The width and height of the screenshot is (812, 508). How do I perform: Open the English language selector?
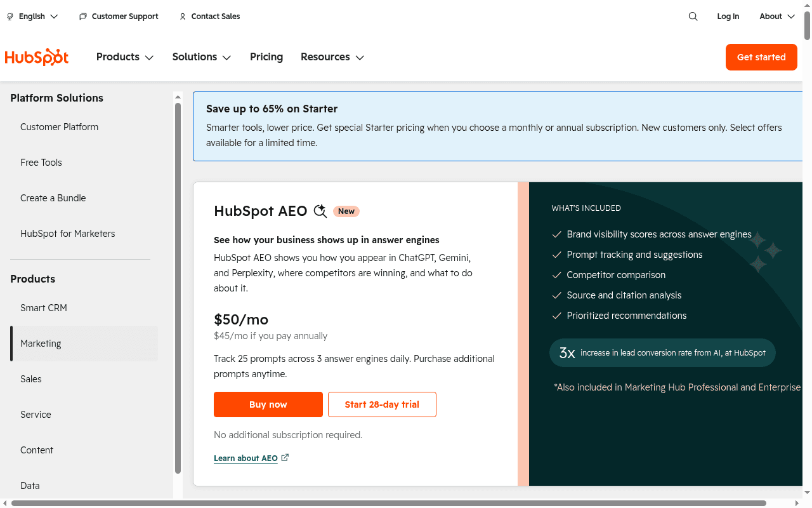point(32,17)
